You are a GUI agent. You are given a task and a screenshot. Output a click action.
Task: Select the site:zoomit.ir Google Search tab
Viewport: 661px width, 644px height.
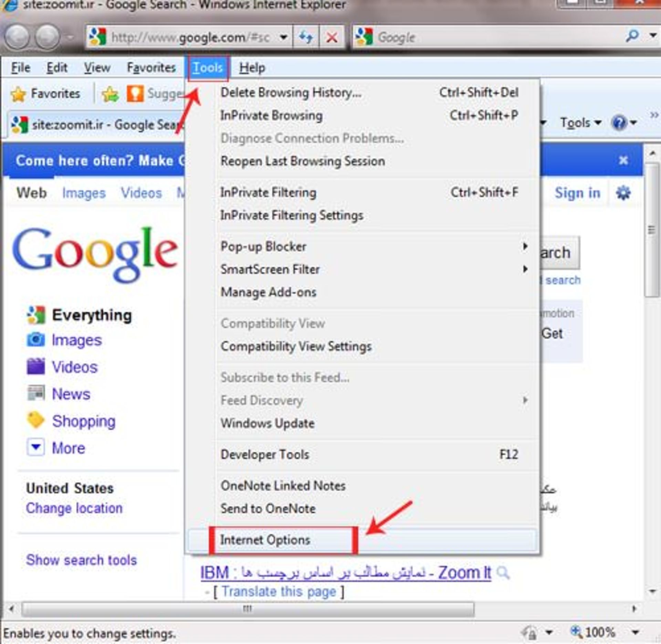(97, 125)
